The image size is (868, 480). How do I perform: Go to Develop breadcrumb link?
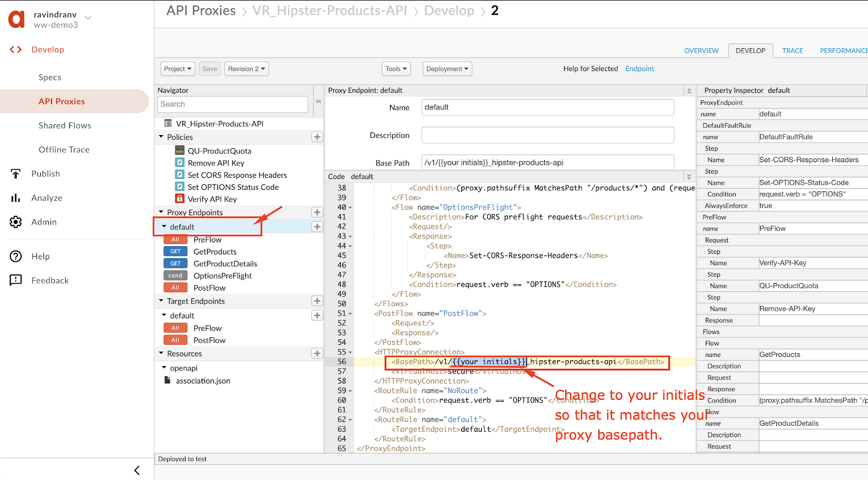(449, 11)
